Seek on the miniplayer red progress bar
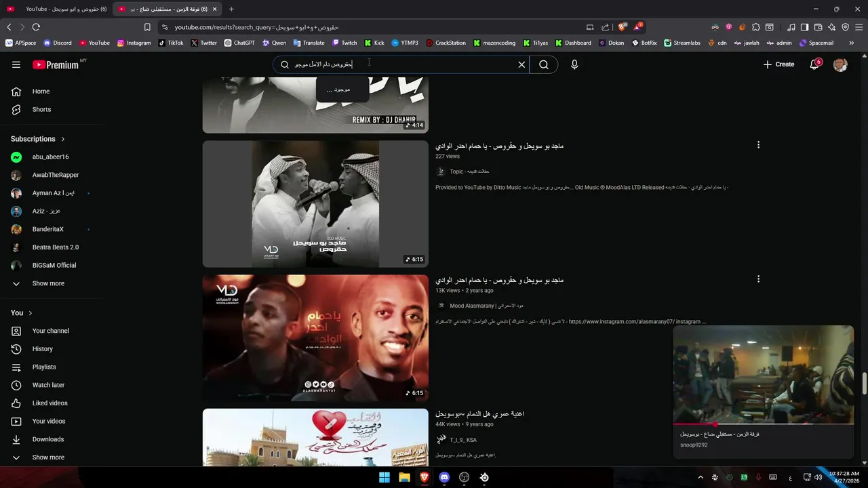868x488 pixels. click(x=763, y=424)
